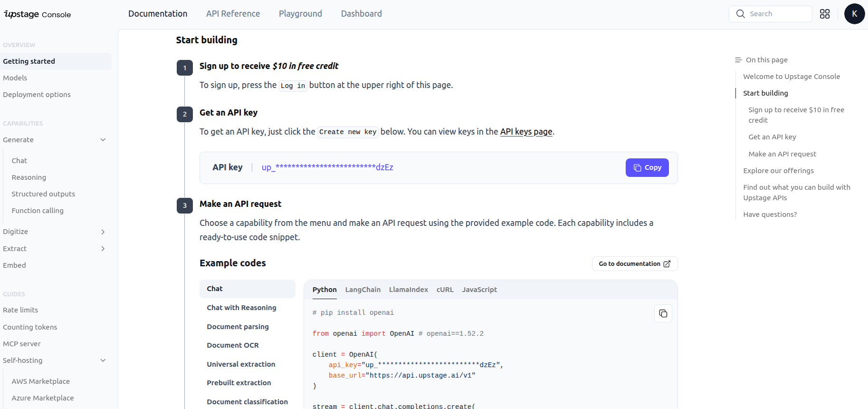Click the masked API key value

click(327, 167)
